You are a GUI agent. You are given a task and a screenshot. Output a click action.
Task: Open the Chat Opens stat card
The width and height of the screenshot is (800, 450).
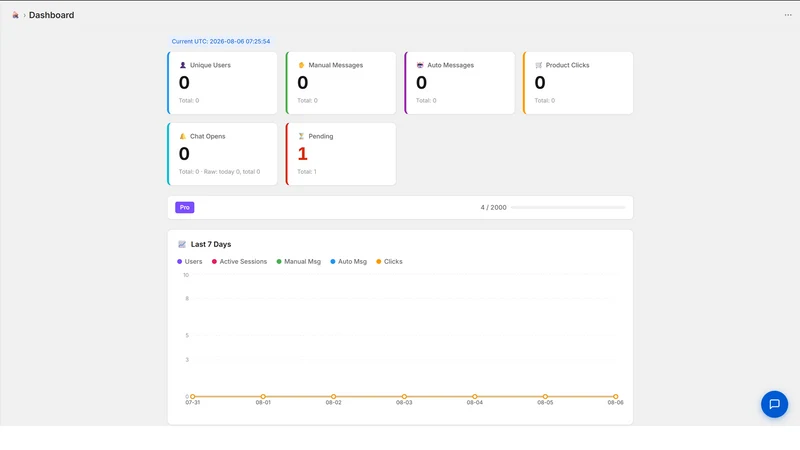point(222,154)
